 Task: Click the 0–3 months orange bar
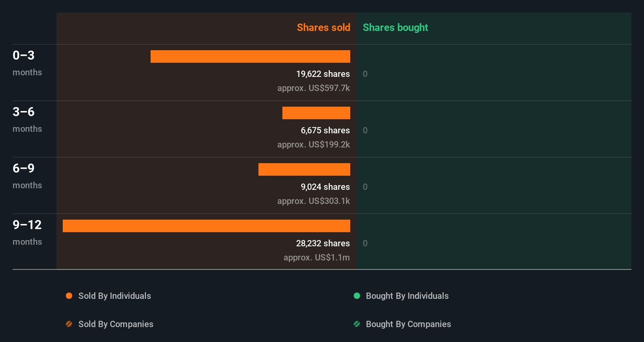[x=250, y=56]
